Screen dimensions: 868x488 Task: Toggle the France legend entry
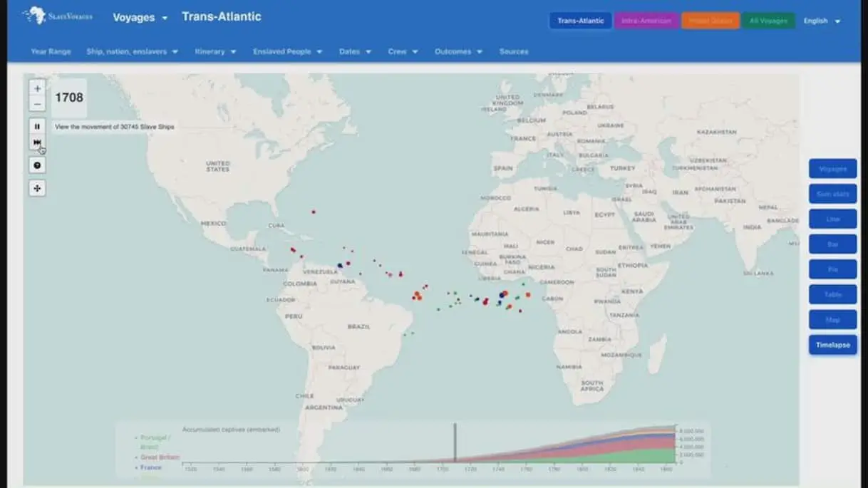click(151, 467)
